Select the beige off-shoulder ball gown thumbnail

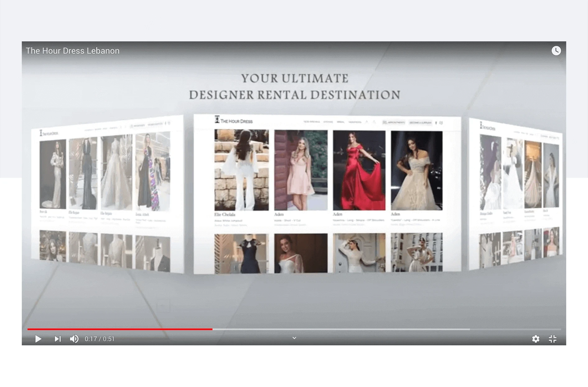click(x=417, y=170)
